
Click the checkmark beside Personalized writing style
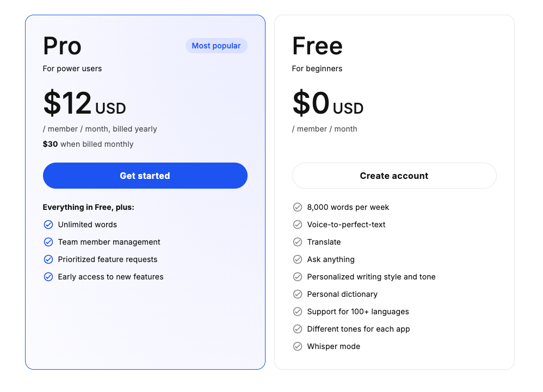pos(298,277)
